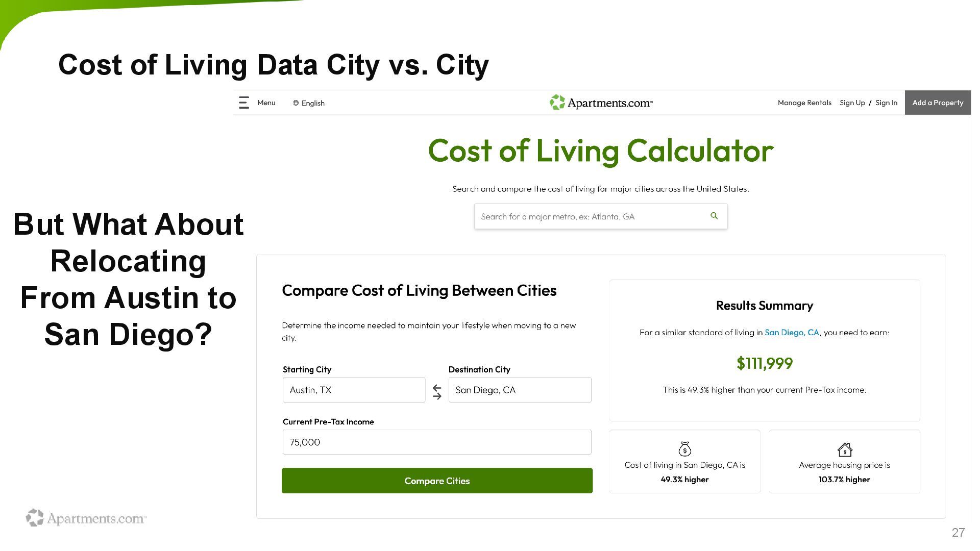Screen dimensions: 980x551
Task: Click the search magnifier icon
Action: [x=714, y=216]
